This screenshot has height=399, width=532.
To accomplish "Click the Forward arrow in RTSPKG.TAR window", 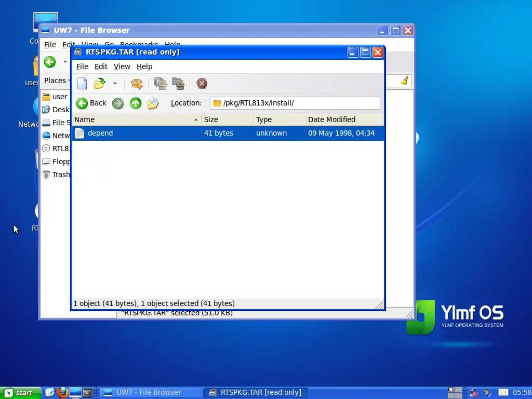I will pos(118,103).
